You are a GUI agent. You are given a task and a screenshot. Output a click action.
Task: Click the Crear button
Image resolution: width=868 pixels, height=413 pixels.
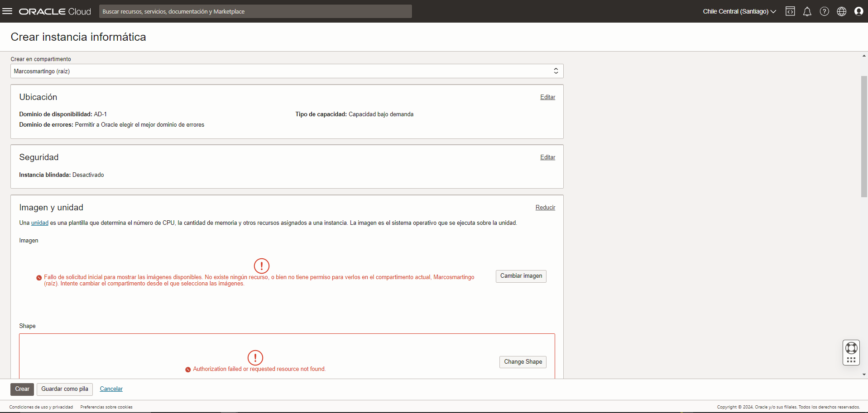tap(22, 389)
